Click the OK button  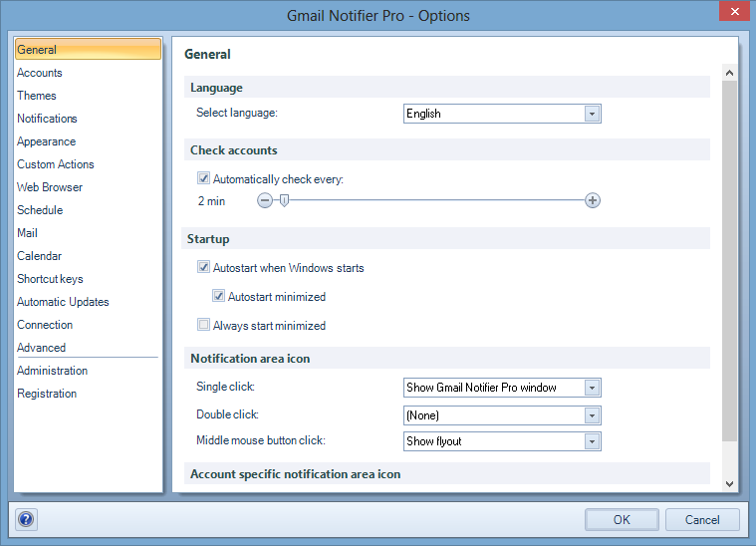pos(622,519)
